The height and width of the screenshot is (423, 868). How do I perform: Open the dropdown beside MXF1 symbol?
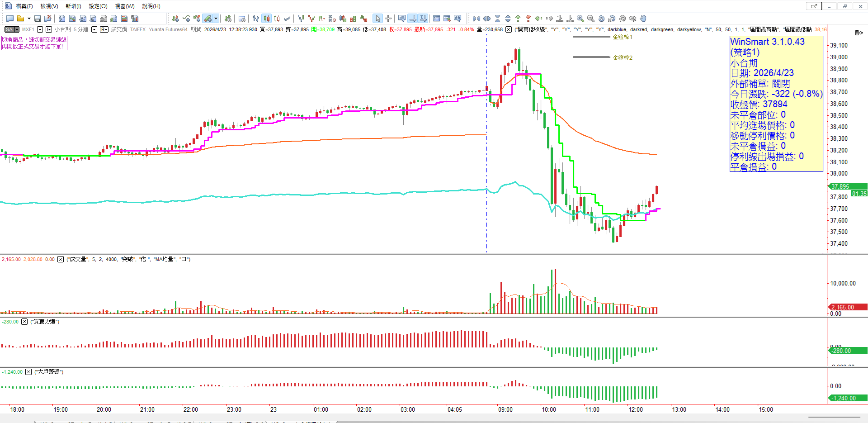click(x=40, y=29)
